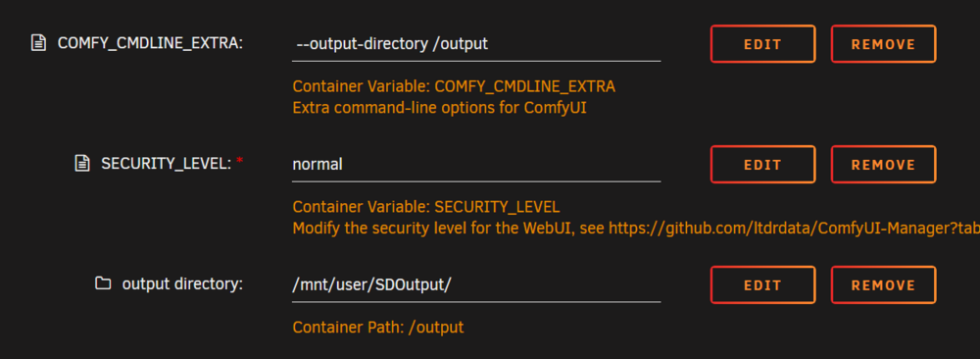Image resolution: width=980 pixels, height=359 pixels.
Task: Edit the output directory path mapping
Action: coord(762,284)
